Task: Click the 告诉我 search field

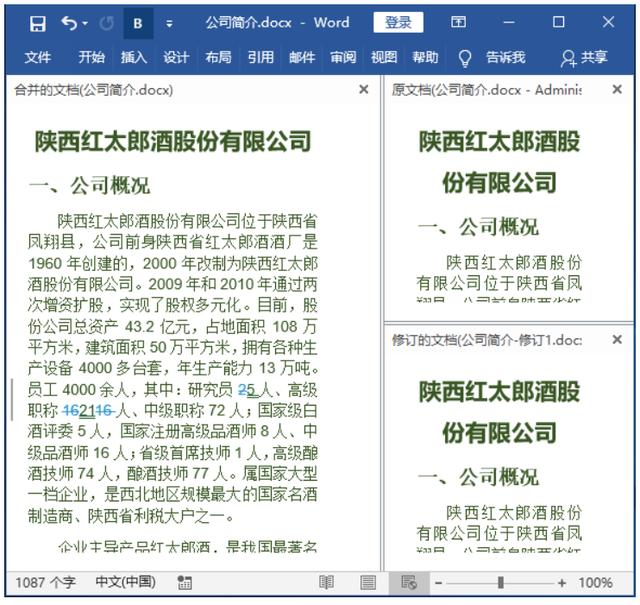Action: [505, 57]
